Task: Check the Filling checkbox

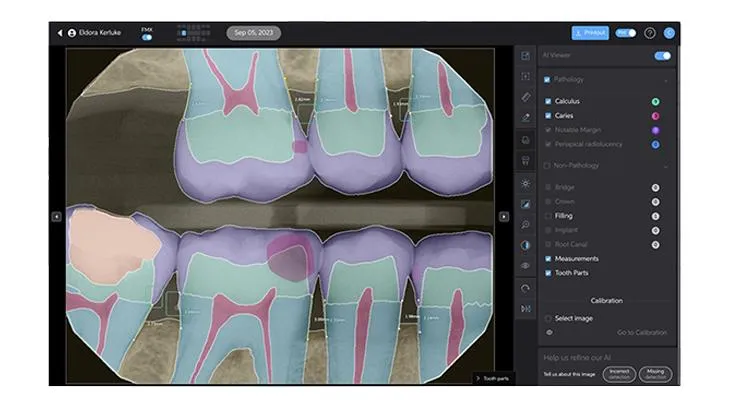Action: point(548,216)
